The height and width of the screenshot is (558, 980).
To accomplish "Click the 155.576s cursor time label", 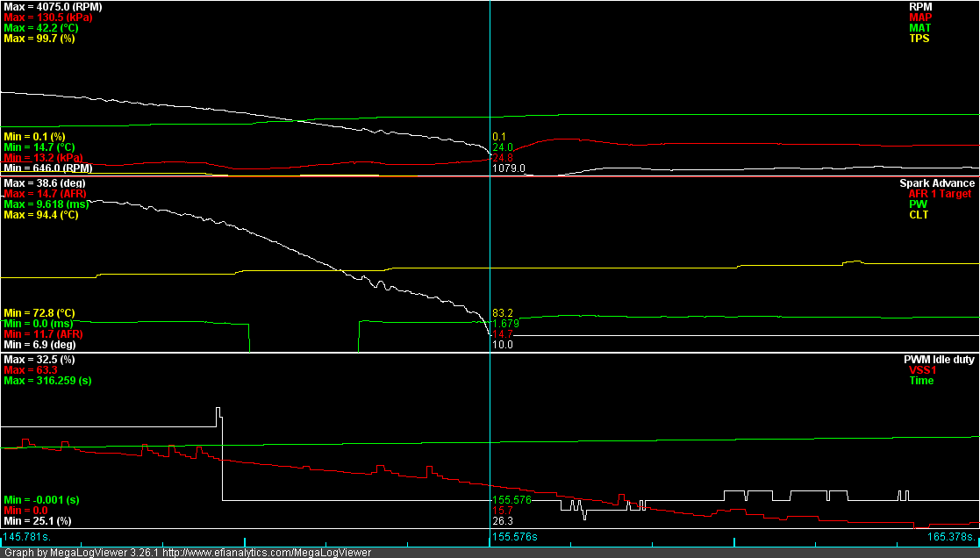I will coord(514,537).
